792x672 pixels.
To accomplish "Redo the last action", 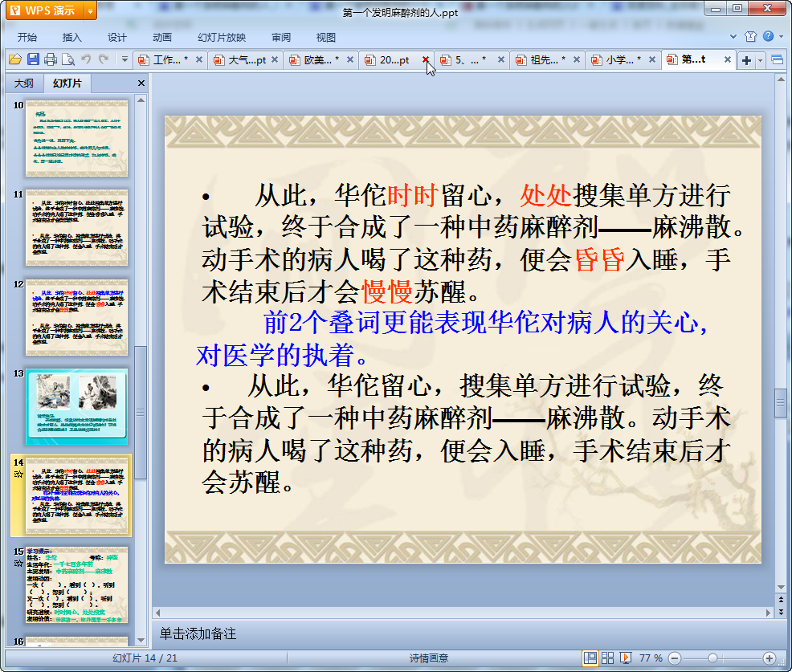I will pyautogui.click(x=104, y=59).
